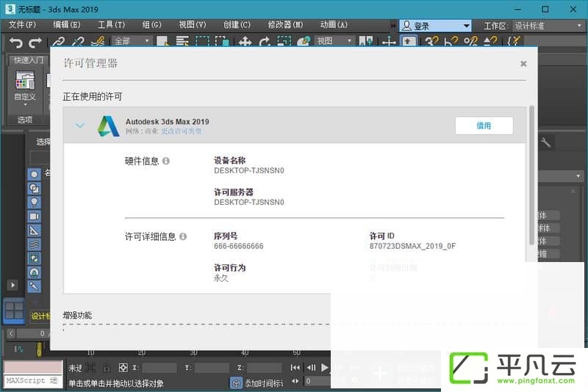The width and height of the screenshot is (588, 392).
Task: Expand the viewport layout tab play arrow
Action: click(x=12, y=286)
